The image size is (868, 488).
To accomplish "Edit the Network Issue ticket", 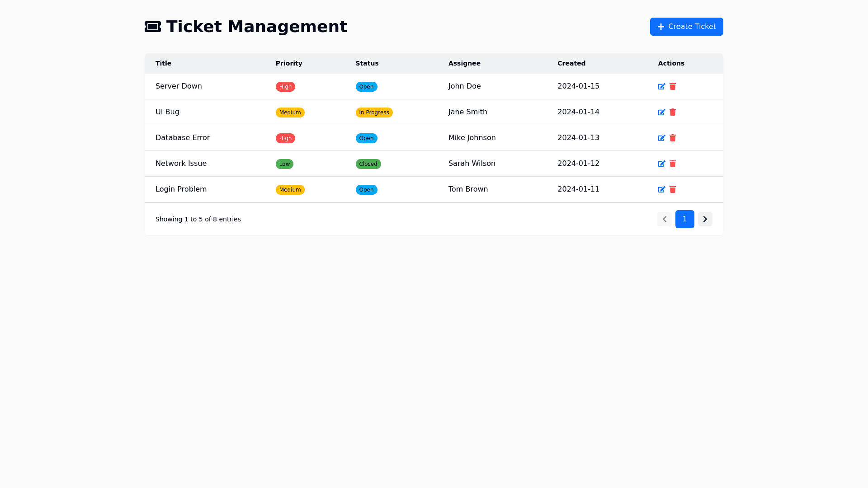I will tap(661, 164).
